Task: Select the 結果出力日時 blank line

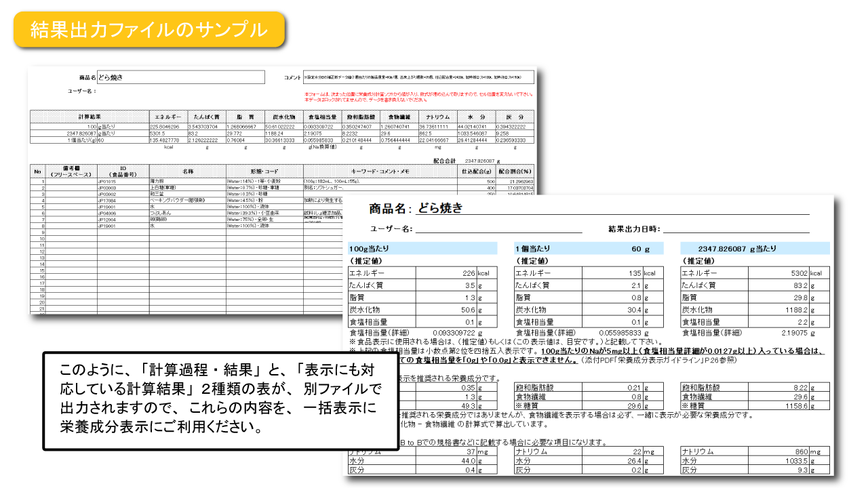Action: coord(735,229)
